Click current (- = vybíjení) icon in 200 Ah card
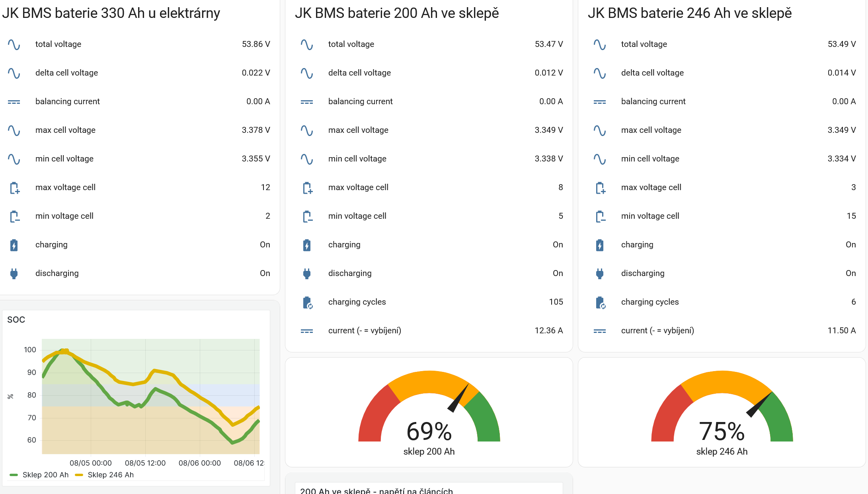The image size is (868, 494). point(307,331)
